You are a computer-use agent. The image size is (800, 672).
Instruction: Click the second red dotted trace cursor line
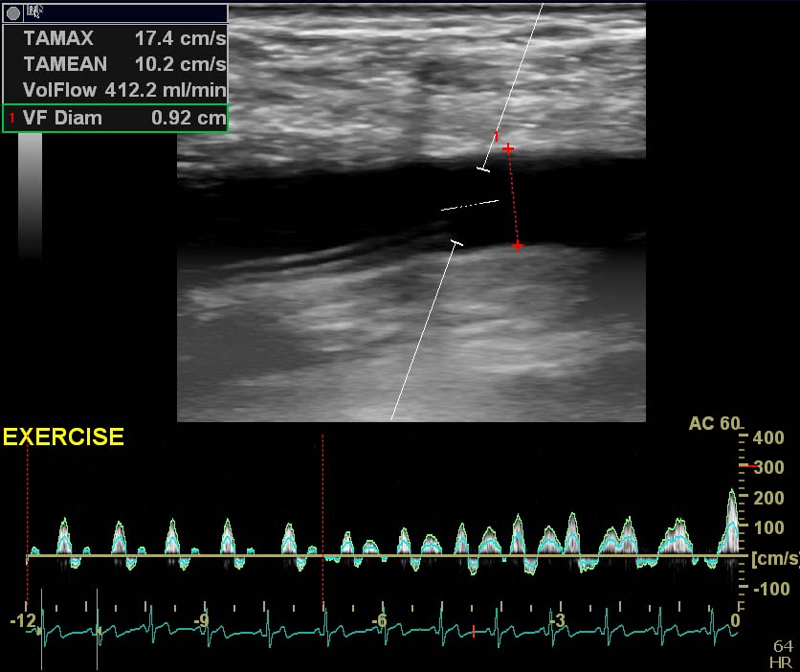pyautogui.click(x=322, y=521)
